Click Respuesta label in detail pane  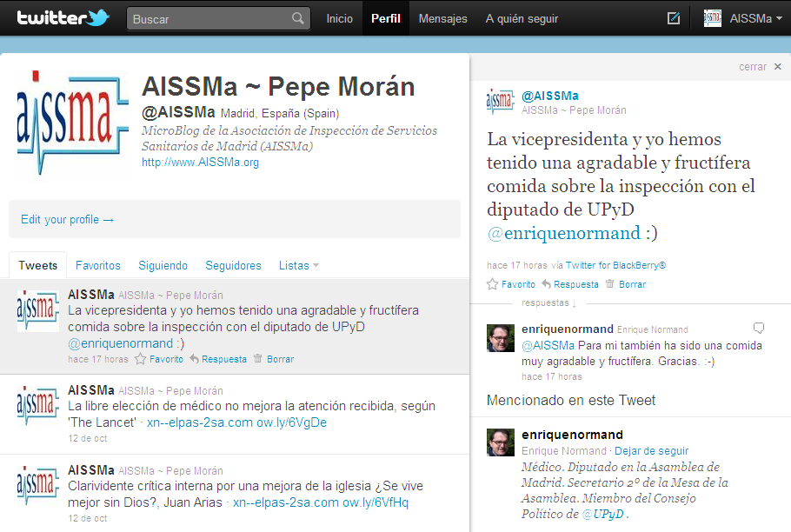[576, 284]
